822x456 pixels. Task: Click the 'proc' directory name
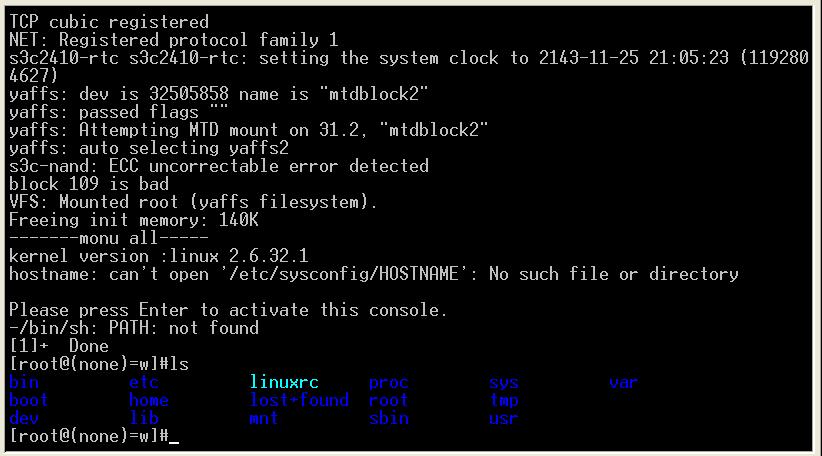point(388,382)
